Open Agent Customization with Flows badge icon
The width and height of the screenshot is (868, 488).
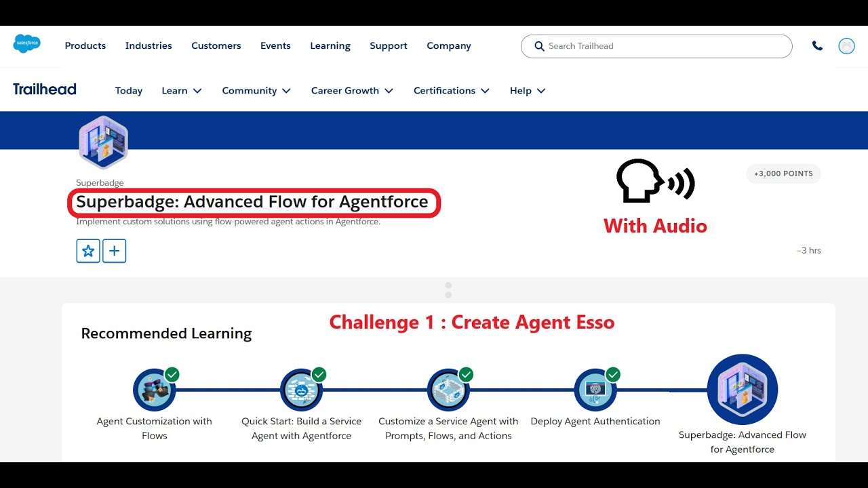coord(155,390)
